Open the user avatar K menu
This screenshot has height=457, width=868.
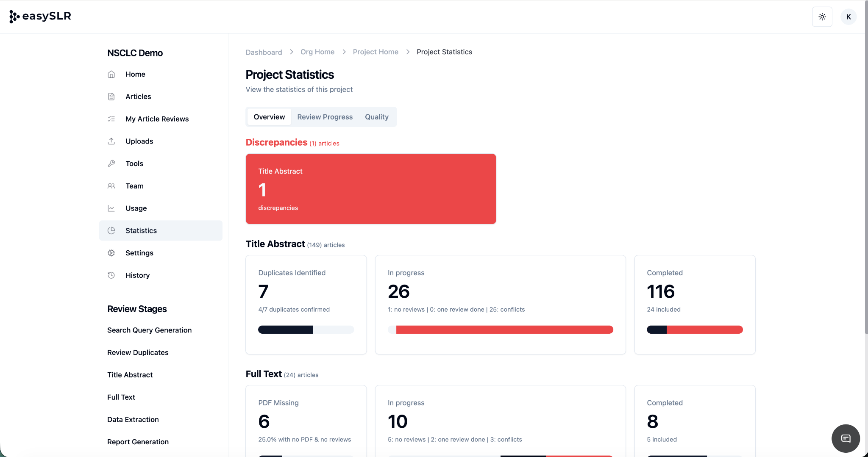849,17
